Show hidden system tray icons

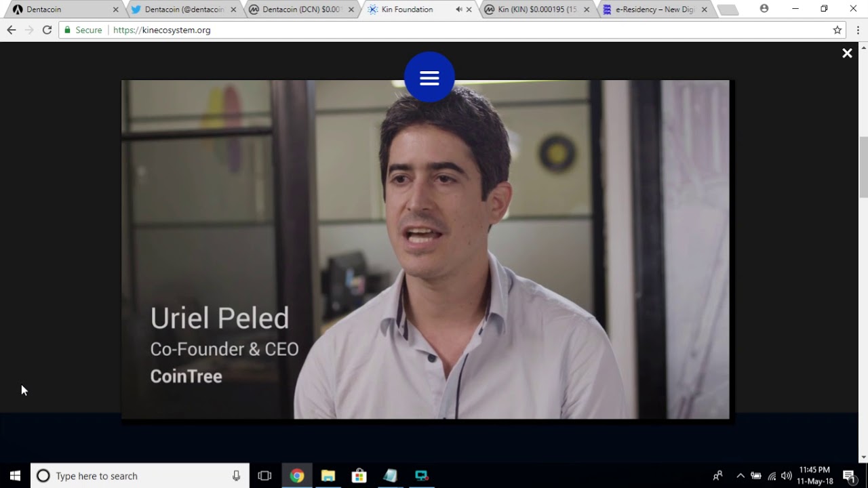[x=740, y=476]
